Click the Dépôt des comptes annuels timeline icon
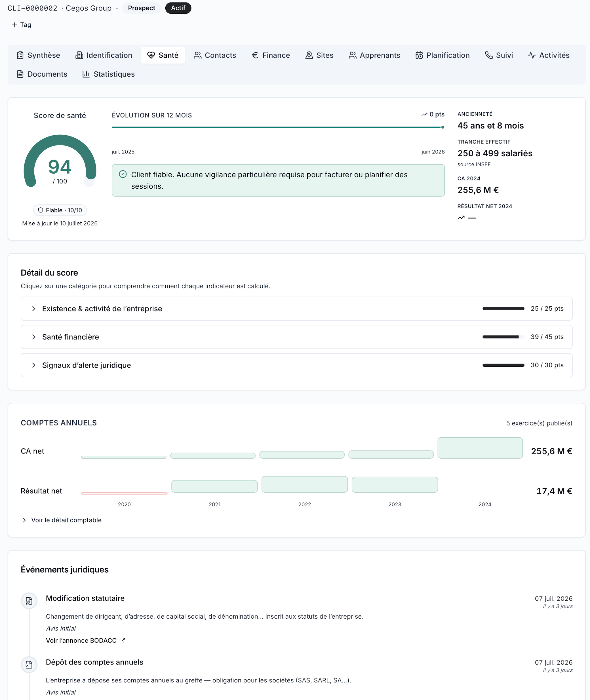The height and width of the screenshot is (700, 590). coord(29,665)
